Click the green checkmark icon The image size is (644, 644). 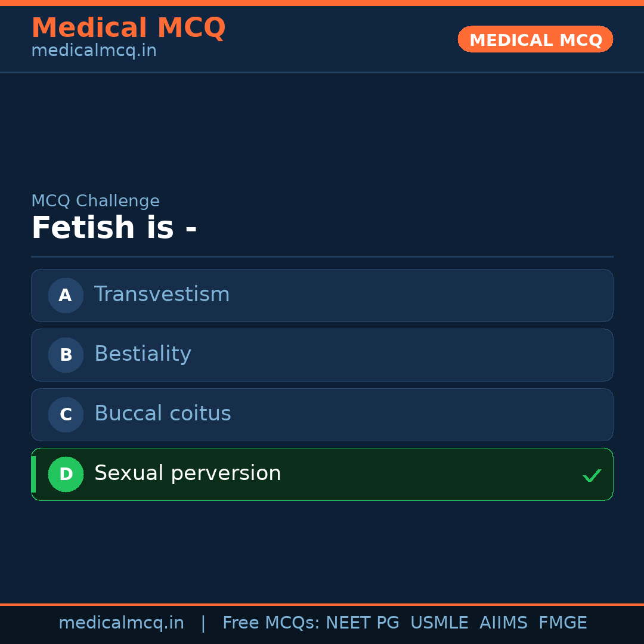(592, 475)
